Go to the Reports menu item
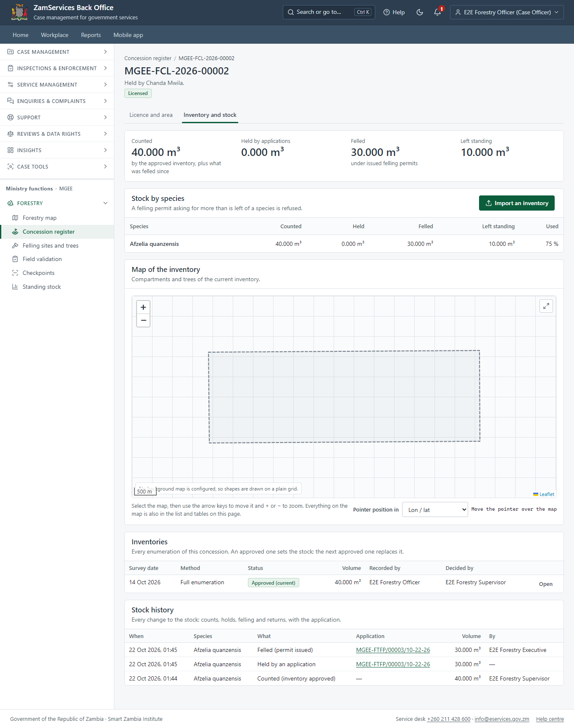Viewport: 574px width, 728px height. click(91, 35)
